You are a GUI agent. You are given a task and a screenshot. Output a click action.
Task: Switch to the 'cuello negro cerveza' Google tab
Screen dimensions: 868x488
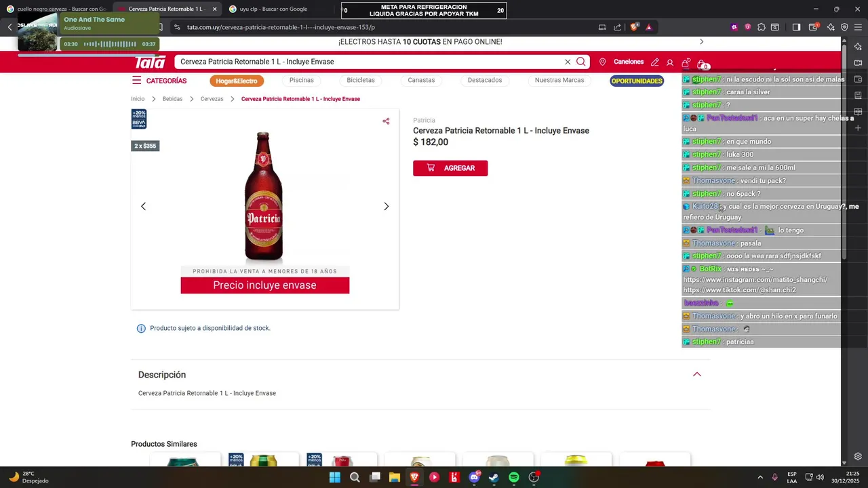[x=56, y=9]
